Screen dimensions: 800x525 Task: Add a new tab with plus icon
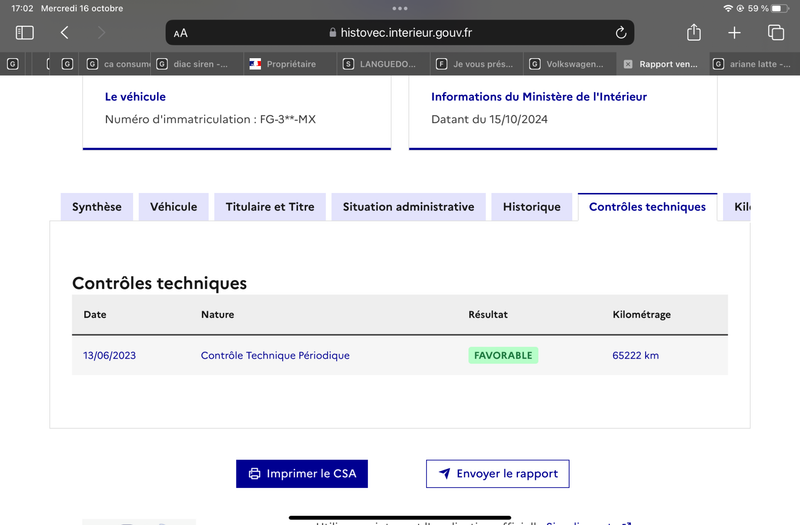(x=734, y=33)
